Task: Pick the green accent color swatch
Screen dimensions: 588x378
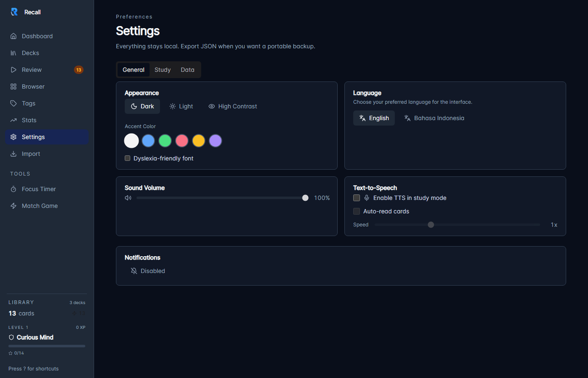Action: pyautogui.click(x=165, y=141)
